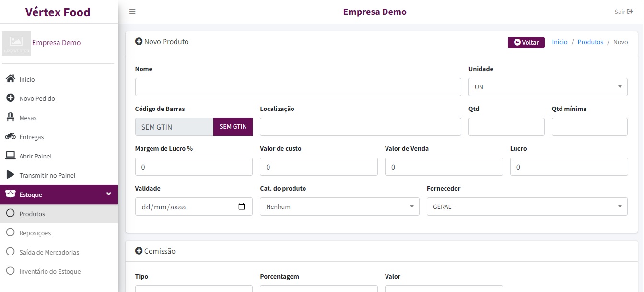Click the laptop icon for Abrir Painel

(x=10, y=156)
